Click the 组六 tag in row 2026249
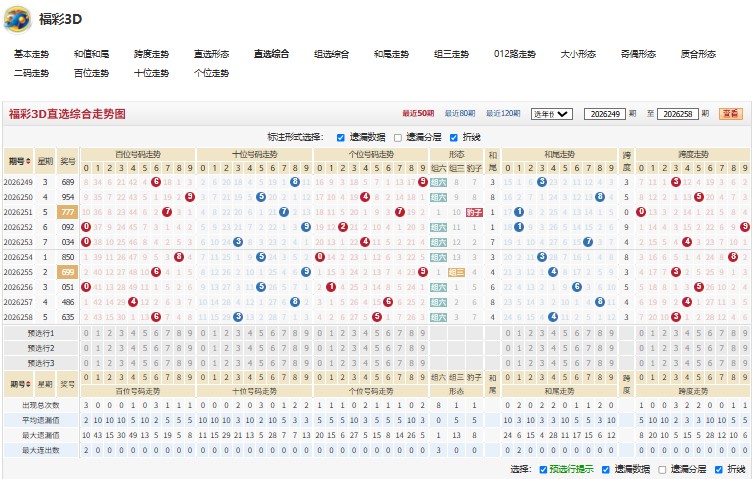Viewport: 753px width, 479px height. [438, 182]
